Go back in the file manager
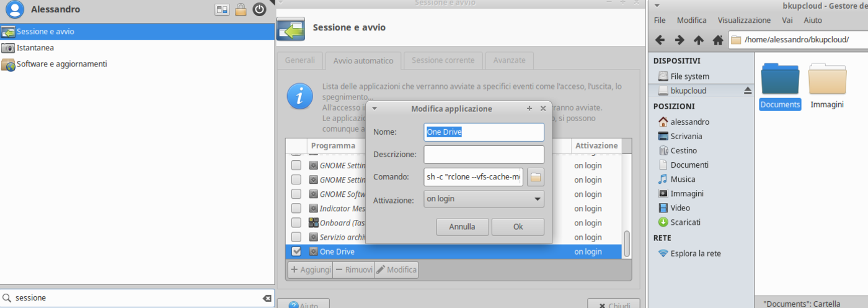The image size is (868, 308). tap(660, 40)
